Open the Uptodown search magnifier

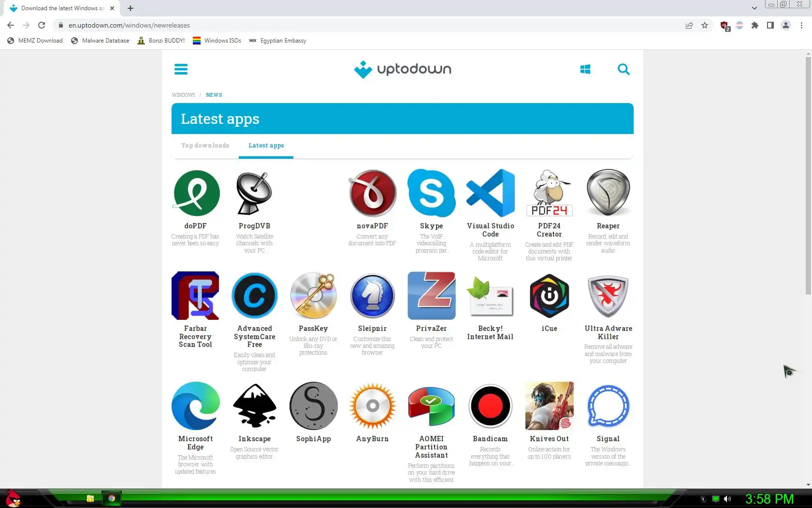pos(623,69)
